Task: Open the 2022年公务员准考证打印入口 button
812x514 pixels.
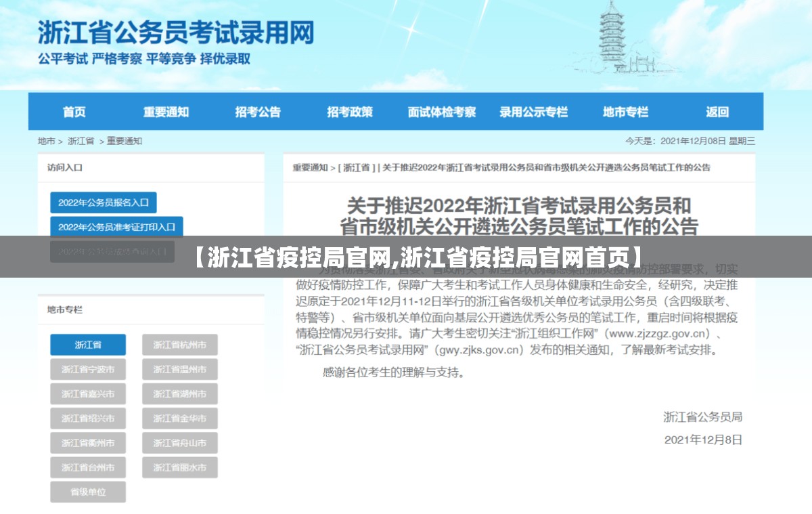Action: [x=116, y=227]
